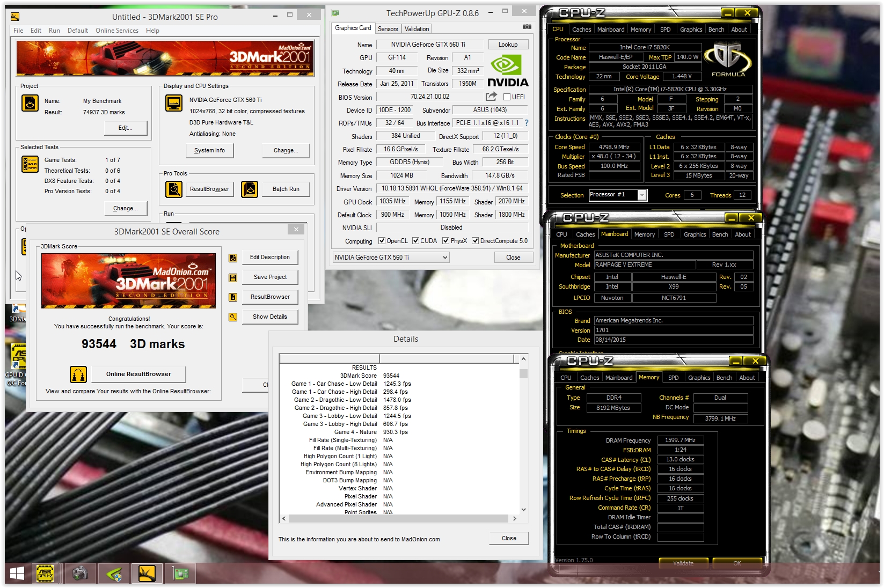884x588 pixels.
Task: Click the OK button in CPU-Z
Action: (737, 563)
